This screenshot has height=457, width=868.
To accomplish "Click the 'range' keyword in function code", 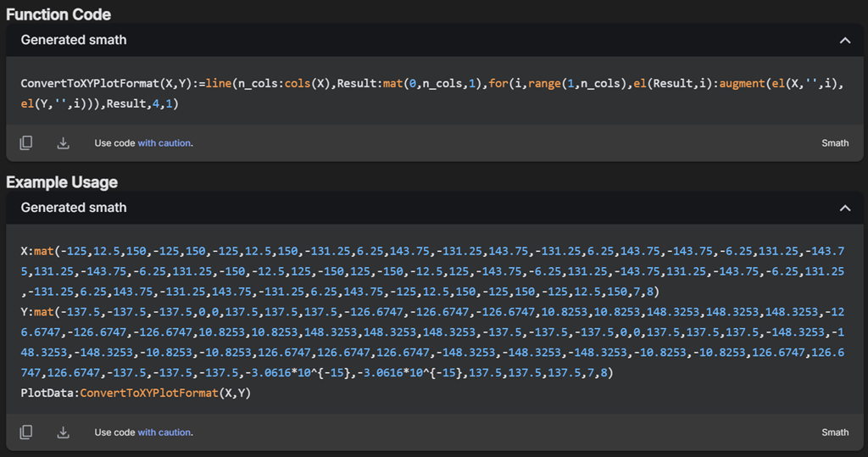I will click(x=544, y=84).
